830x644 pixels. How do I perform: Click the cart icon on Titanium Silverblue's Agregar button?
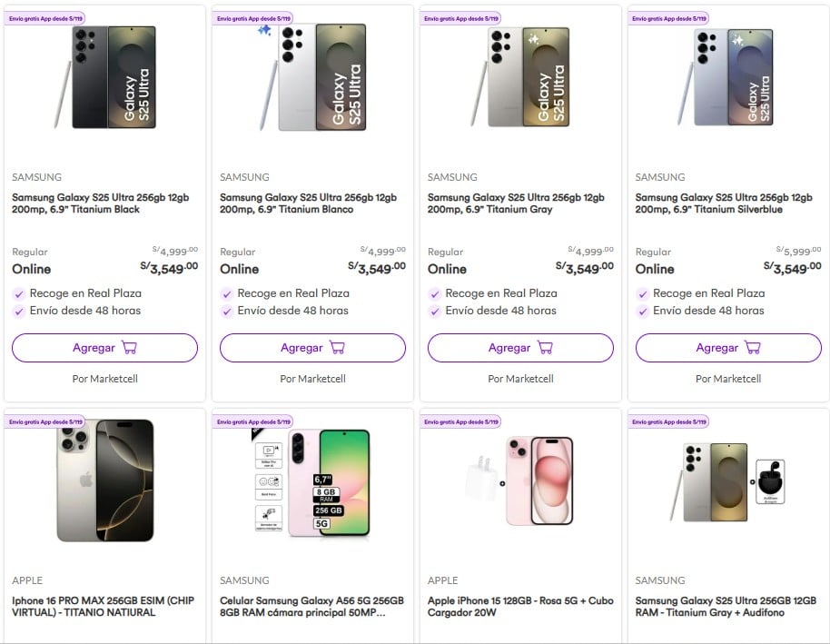(x=753, y=348)
